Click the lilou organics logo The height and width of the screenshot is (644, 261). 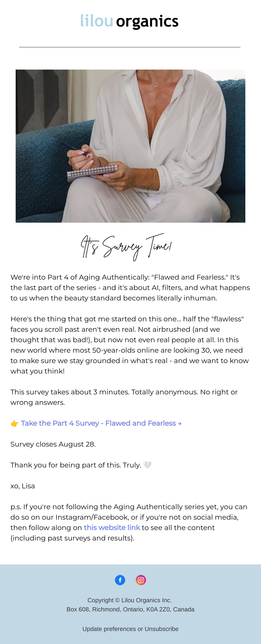tap(129, 21)
